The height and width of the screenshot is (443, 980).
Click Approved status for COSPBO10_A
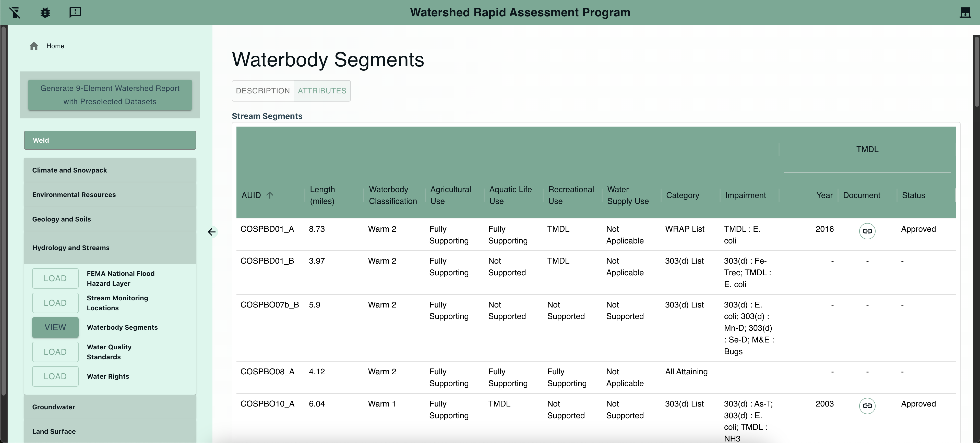pyautogui.click(x=918, y=403)
